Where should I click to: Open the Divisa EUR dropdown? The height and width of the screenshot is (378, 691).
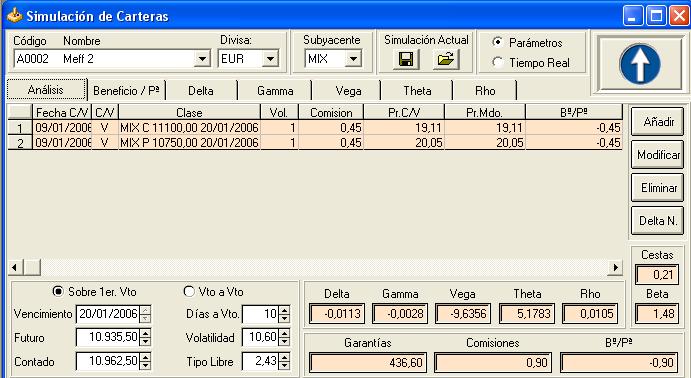point(270,59)
